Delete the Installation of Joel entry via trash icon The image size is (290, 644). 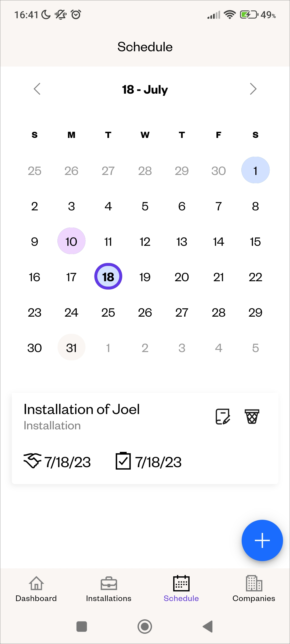click(252, 416)
